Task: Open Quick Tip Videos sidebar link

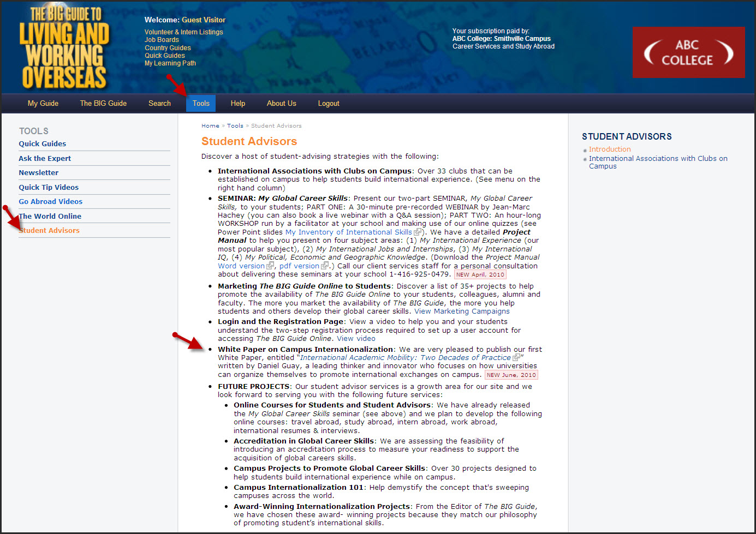Action: pyautogui.click(x=49, y=188)
